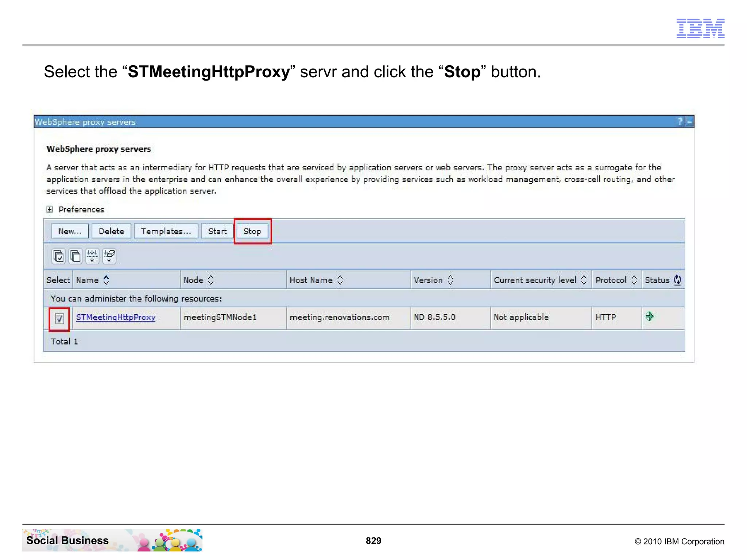747x560 pixels.
Task: Click the New... button
Action: click(x=70, y=231)
